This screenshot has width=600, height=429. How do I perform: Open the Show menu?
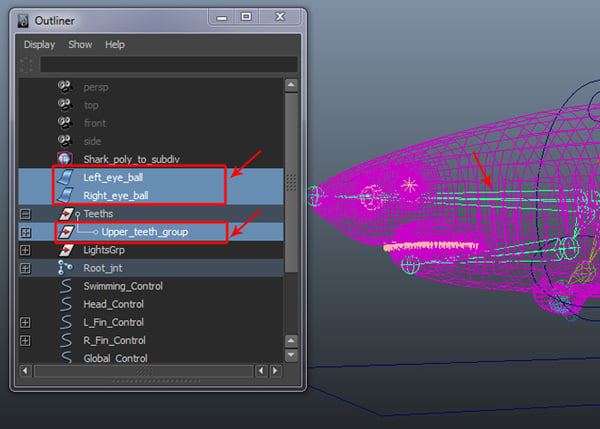tap(80, 45)
